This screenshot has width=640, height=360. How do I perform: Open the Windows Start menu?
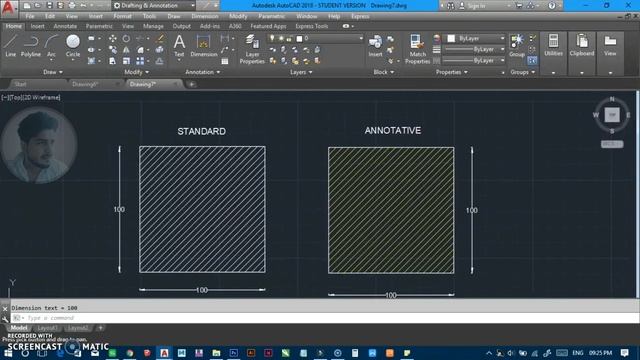pyautogui.click(x=8, y=353)
